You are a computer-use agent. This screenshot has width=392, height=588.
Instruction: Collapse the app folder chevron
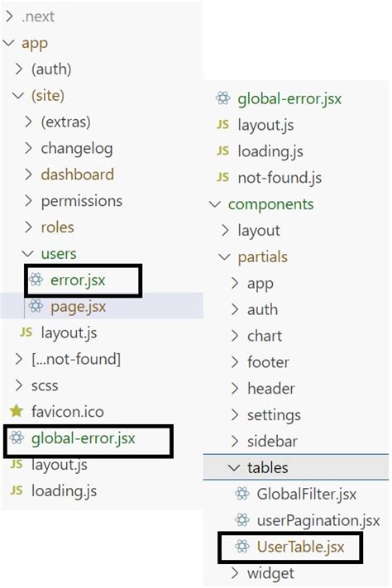8,43
